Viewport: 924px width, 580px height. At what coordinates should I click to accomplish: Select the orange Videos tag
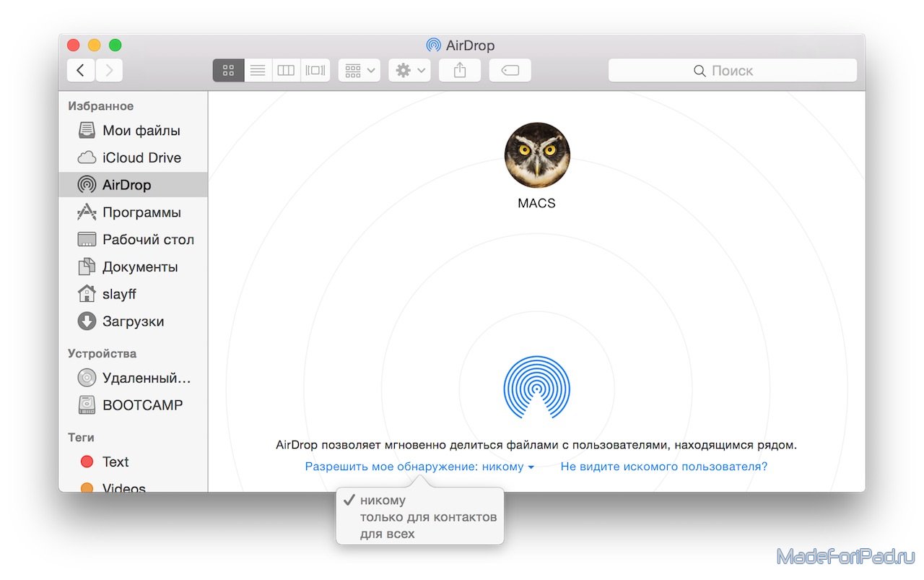pos(133,485)
